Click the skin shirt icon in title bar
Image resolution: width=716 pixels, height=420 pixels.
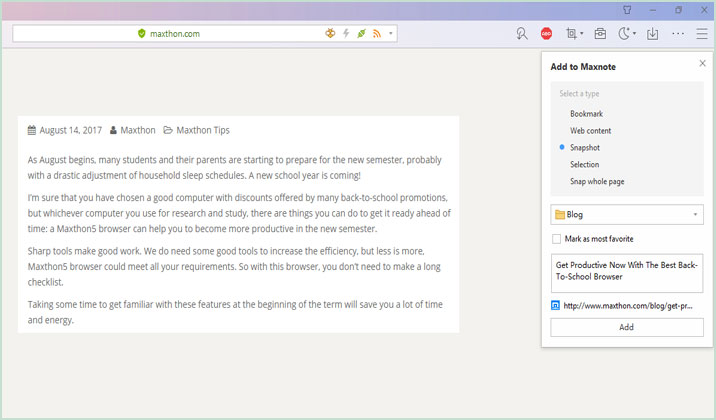click(x=627, y=10)
